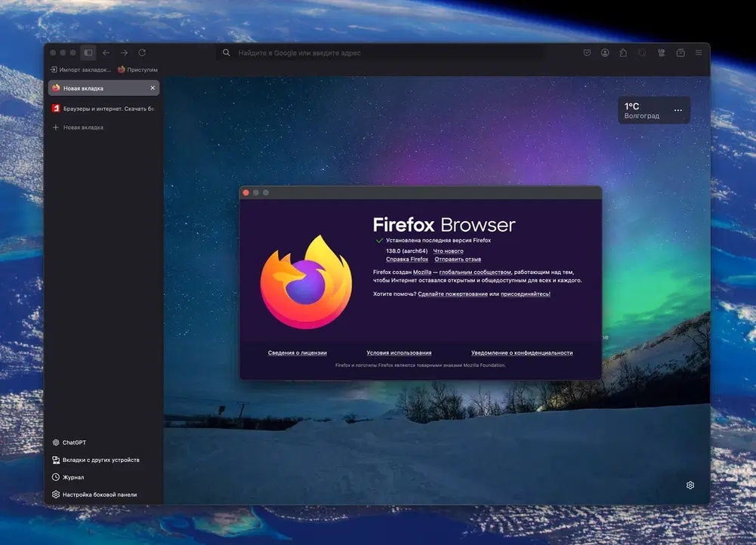Click присоединяйтесь! link
The width and height of the screenshot is (756, 545).
(x=525, y=294)
